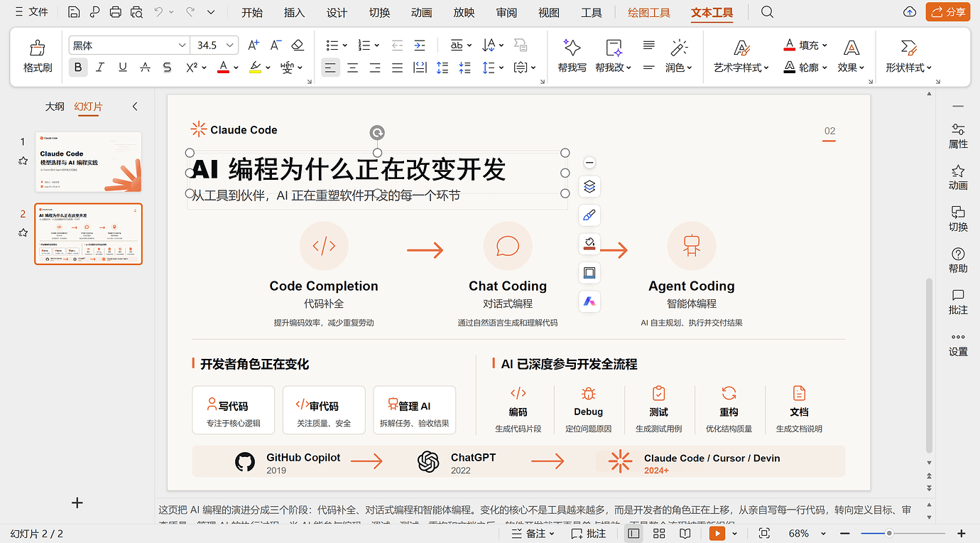Select justified text alignment
980x543 pixels.
coord(398,68)
